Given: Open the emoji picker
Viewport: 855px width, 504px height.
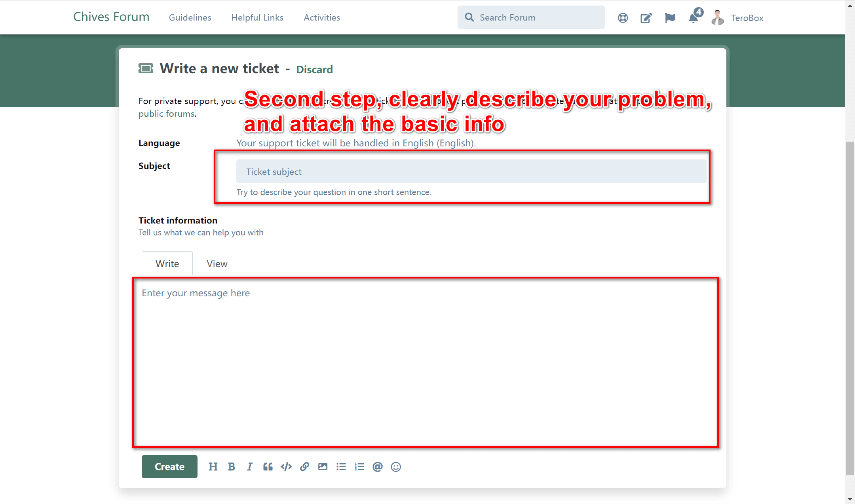Looking at the screenshot, I should 395,467.
